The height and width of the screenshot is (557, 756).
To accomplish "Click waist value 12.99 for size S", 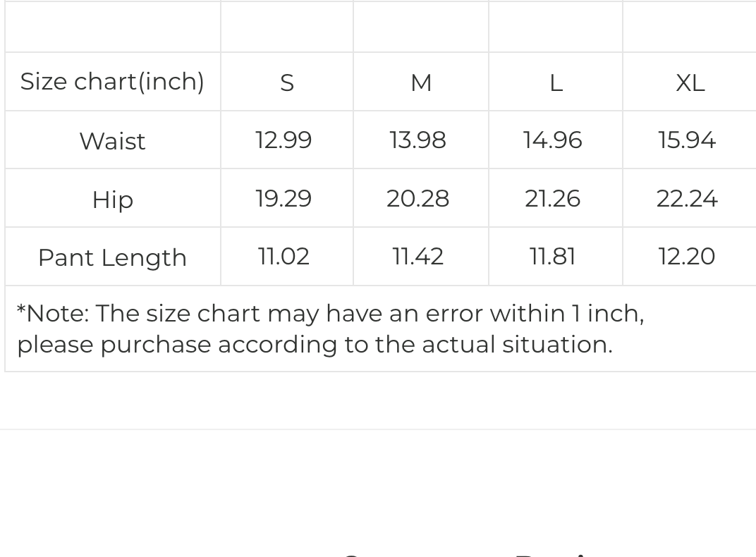I will [283, 140].
